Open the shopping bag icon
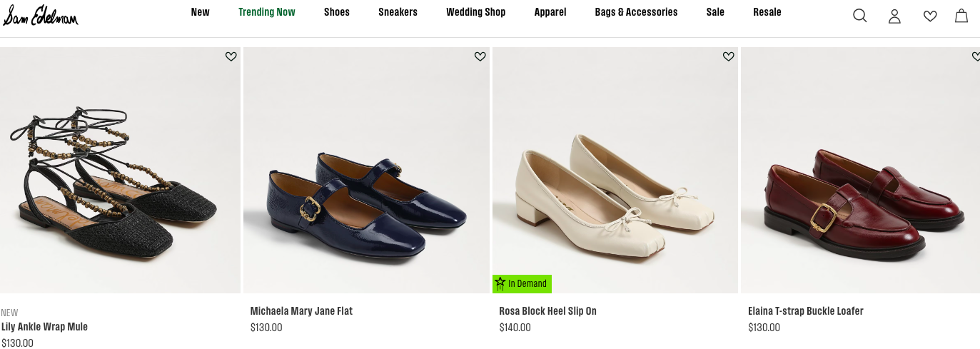Screen dimensions: 980x349 [961, 16]
